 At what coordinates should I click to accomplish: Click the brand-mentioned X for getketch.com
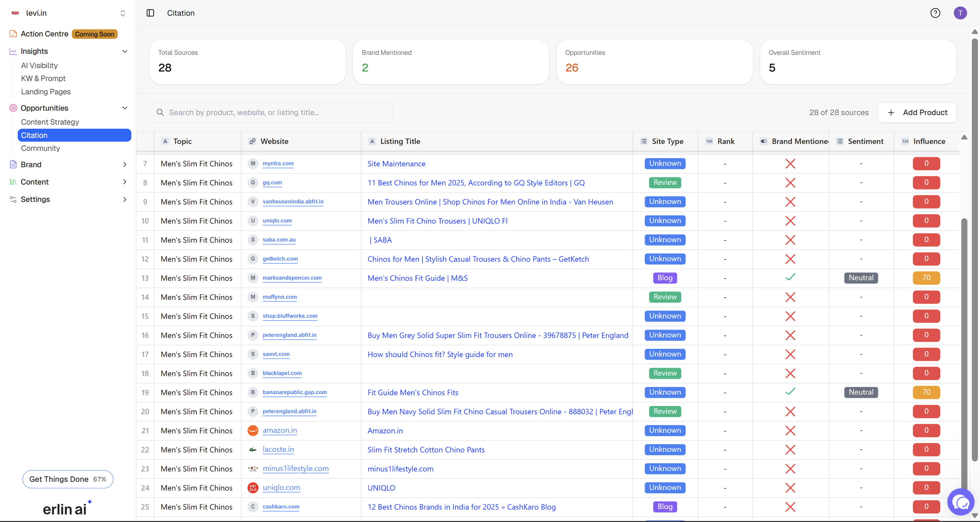tap(790, 259)
